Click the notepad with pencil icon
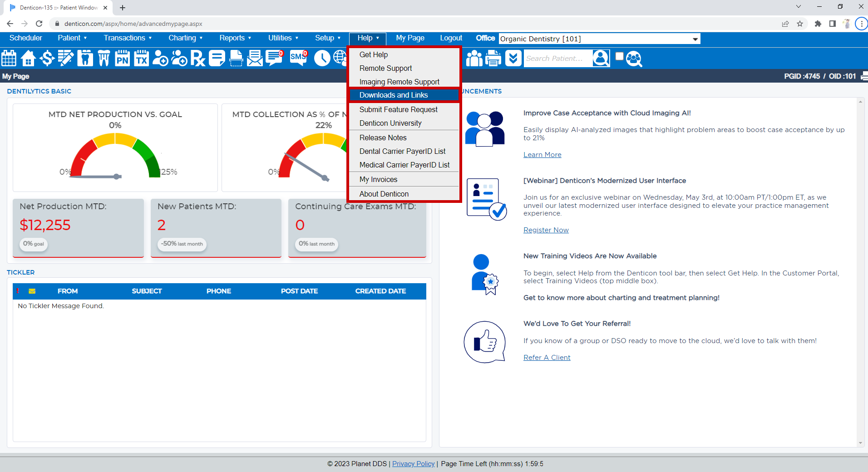Screen dimensions: 868x472 (66, 58)
